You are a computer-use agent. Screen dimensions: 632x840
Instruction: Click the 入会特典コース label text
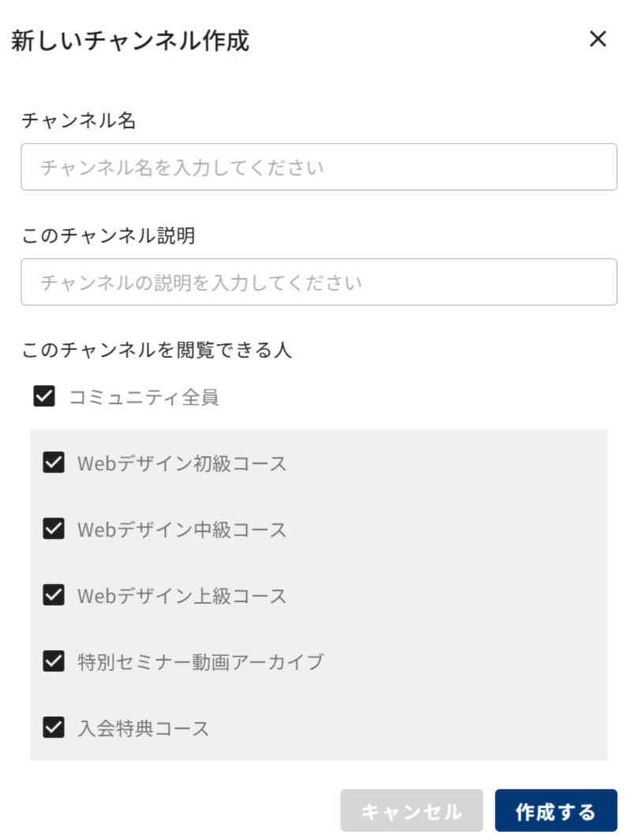[143, 729]
